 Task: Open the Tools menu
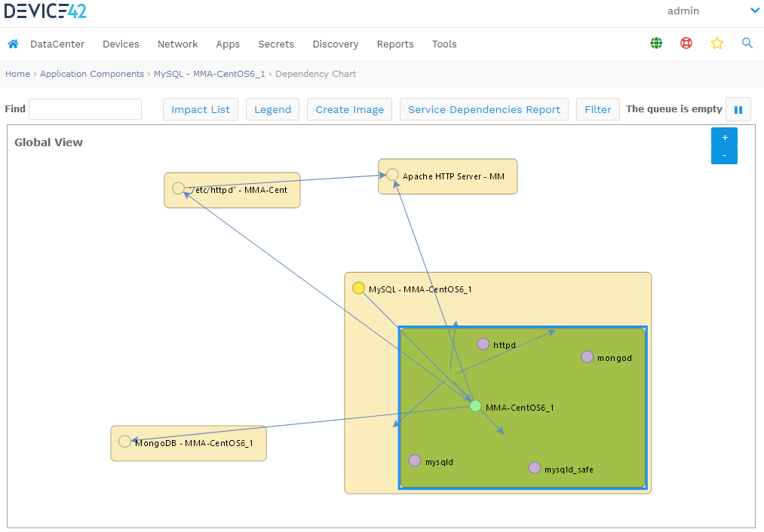444,44
